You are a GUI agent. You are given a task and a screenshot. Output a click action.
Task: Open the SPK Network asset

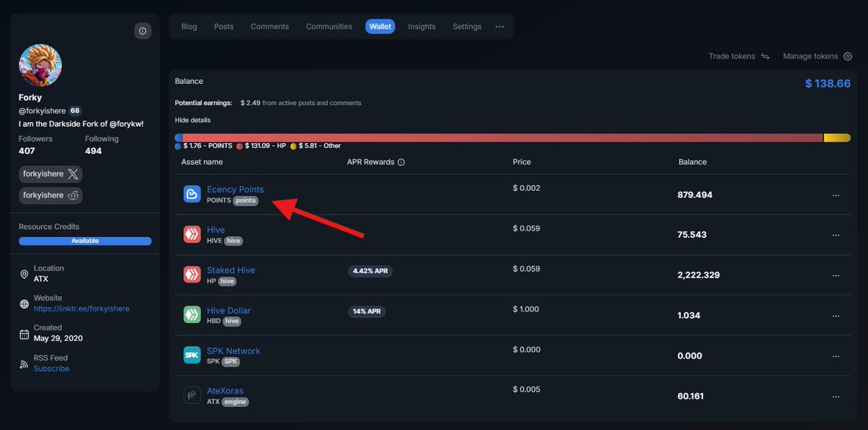point(234,351)
